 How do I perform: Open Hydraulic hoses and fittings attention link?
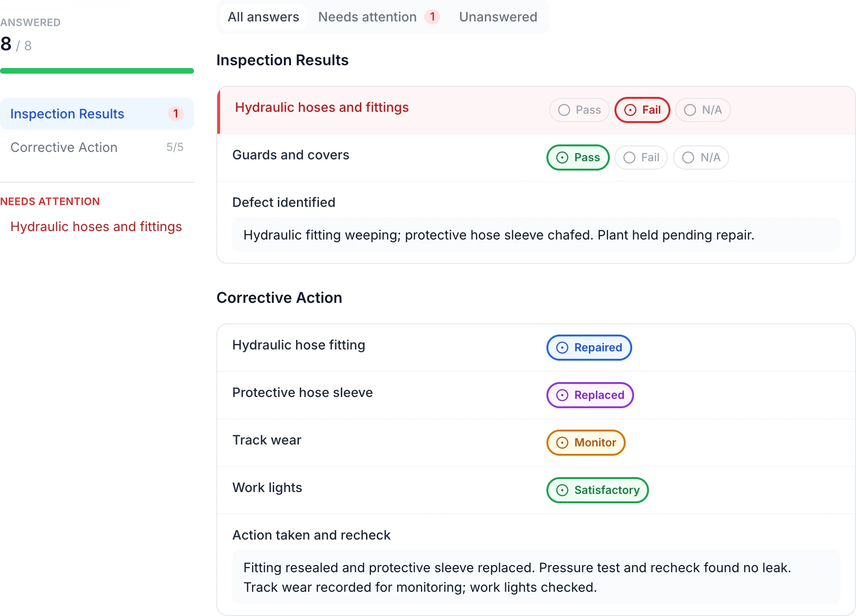96,226
